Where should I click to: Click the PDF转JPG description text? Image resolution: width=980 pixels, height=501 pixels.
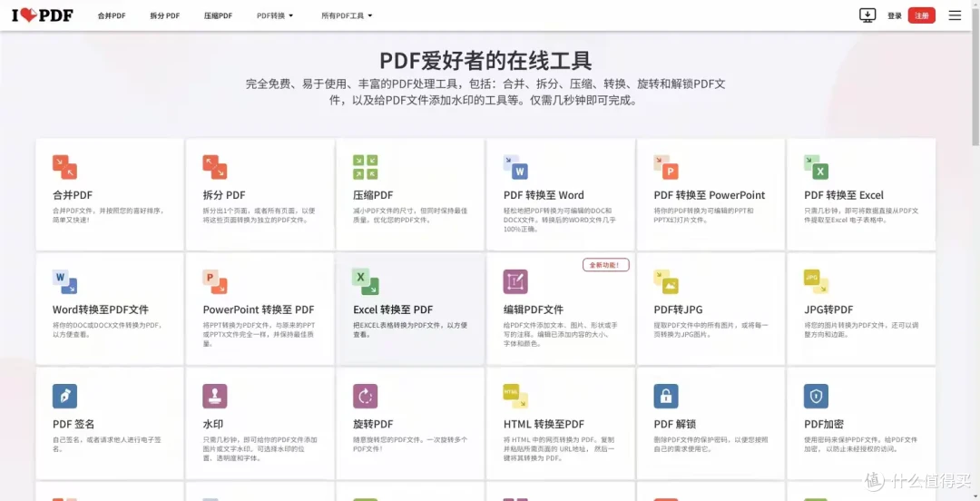click(x=710, y=329)
